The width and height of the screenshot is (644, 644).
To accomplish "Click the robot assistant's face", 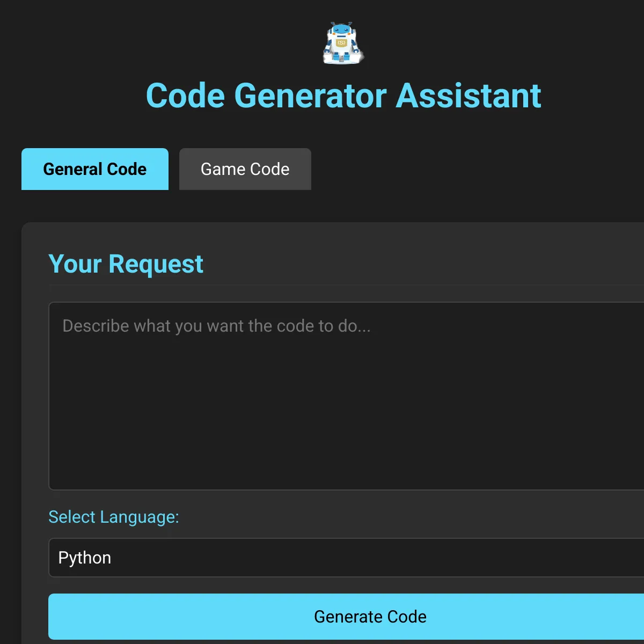I will (341, 30).
